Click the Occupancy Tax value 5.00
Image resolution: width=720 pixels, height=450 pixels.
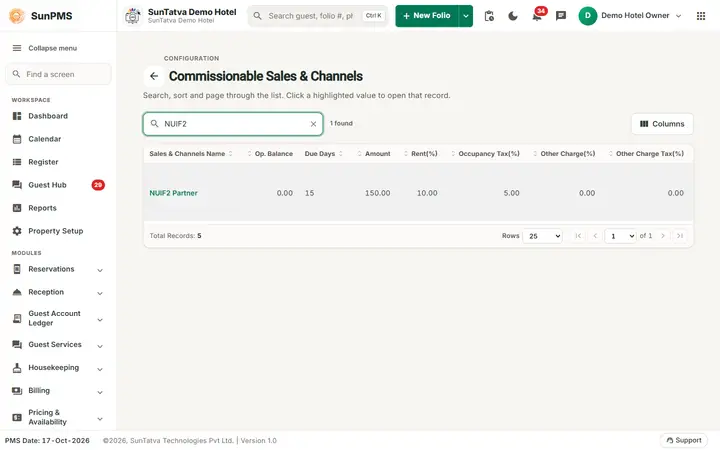(512, 193)
